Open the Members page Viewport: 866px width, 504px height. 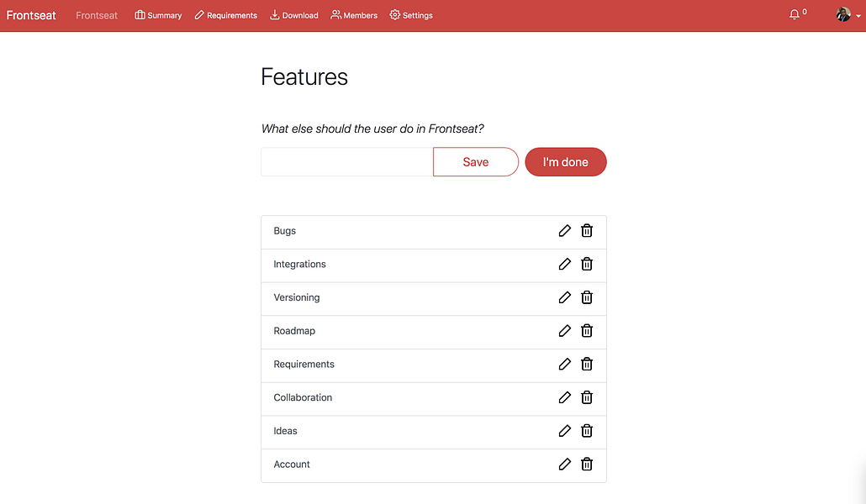coord(354,15)
